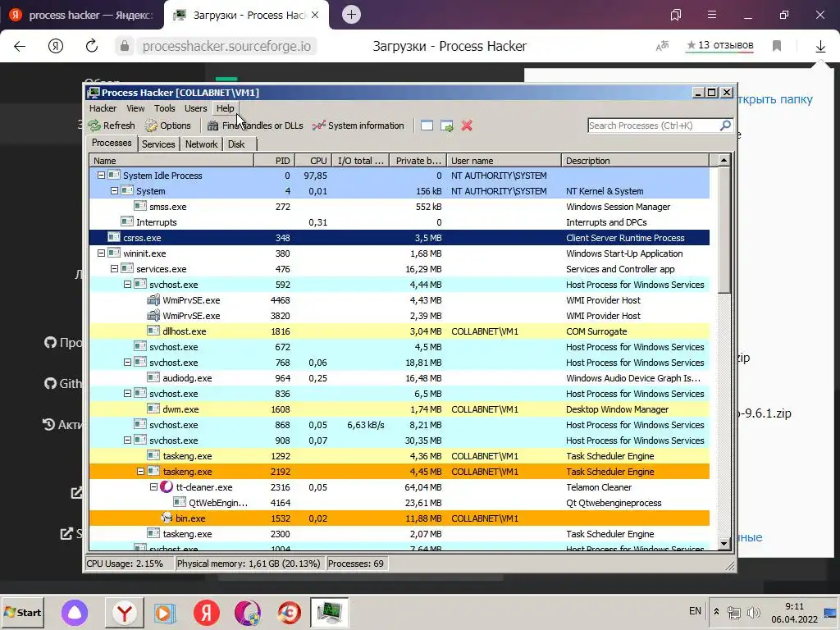
Task: Select the audiodg.exe process row
Action: point(399,377)
